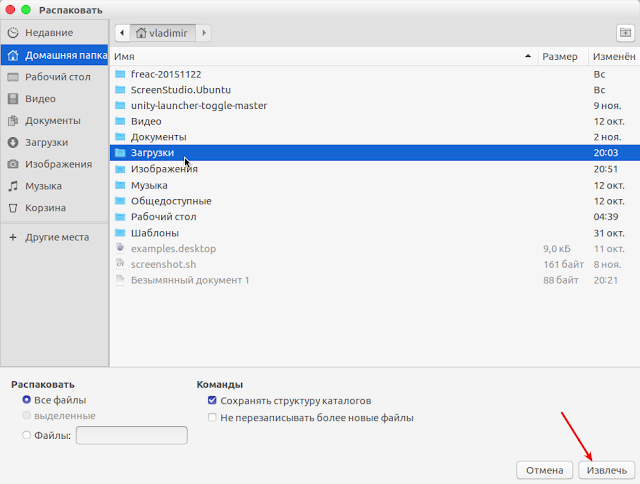Sort by Размер column header
The height and width of the screenshot is (484, 640).
(563, 56)
